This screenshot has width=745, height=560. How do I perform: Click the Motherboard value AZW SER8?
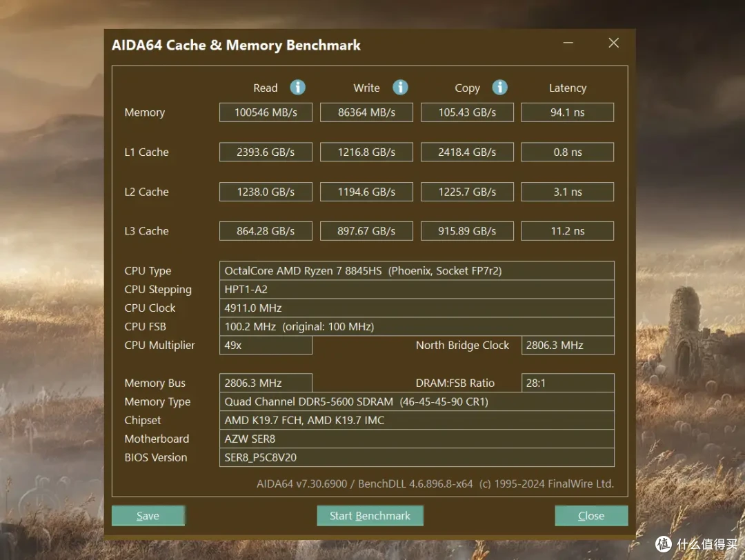(417, 439)
